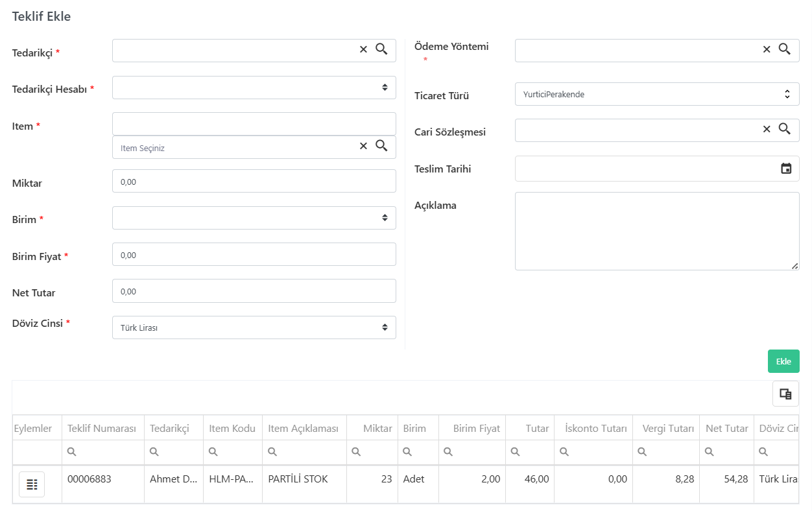Search contracts in Cari Sözleşmesi
812x511 pixels.
point(785,129)
